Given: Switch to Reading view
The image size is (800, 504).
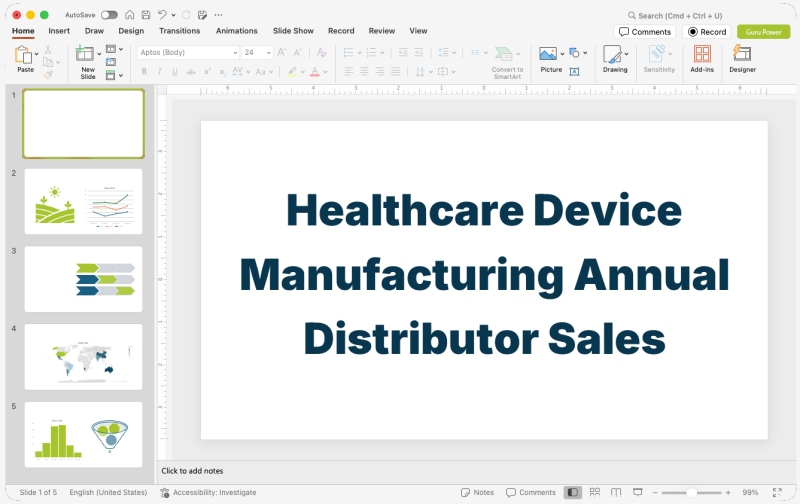Looking at the screenshot, I should click(616, 492).
